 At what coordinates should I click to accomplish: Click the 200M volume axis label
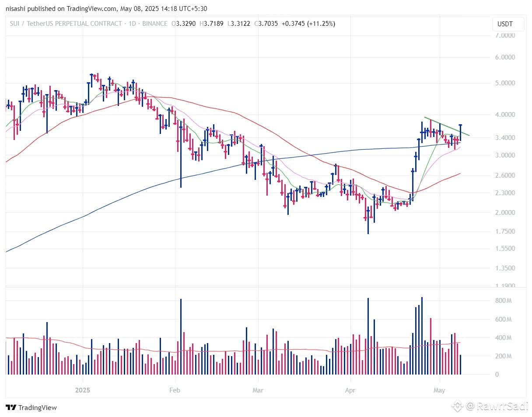click(x=503, y=357)
